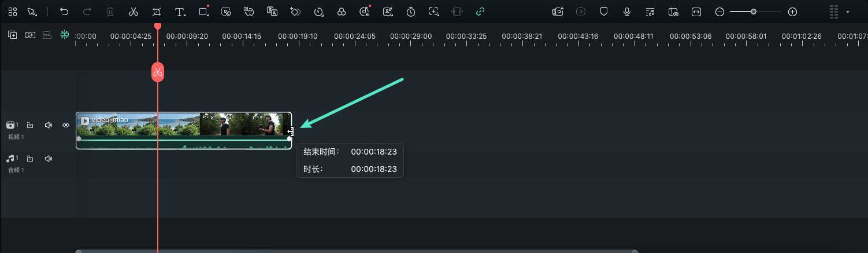This screenshot has height=253, width=868.
Task: Click the clip preview eye-screen icon
Action: [x=673, y=12]
